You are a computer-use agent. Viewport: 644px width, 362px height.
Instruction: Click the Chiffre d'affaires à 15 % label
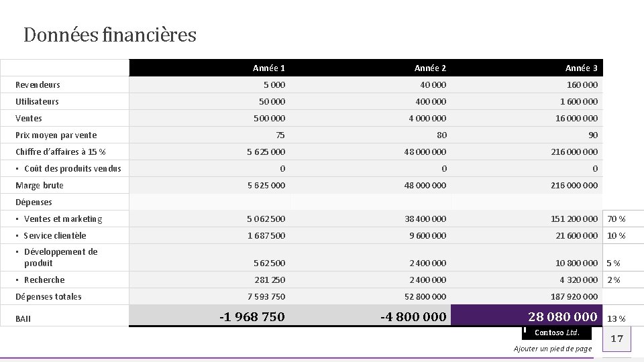tap(60, 152)
